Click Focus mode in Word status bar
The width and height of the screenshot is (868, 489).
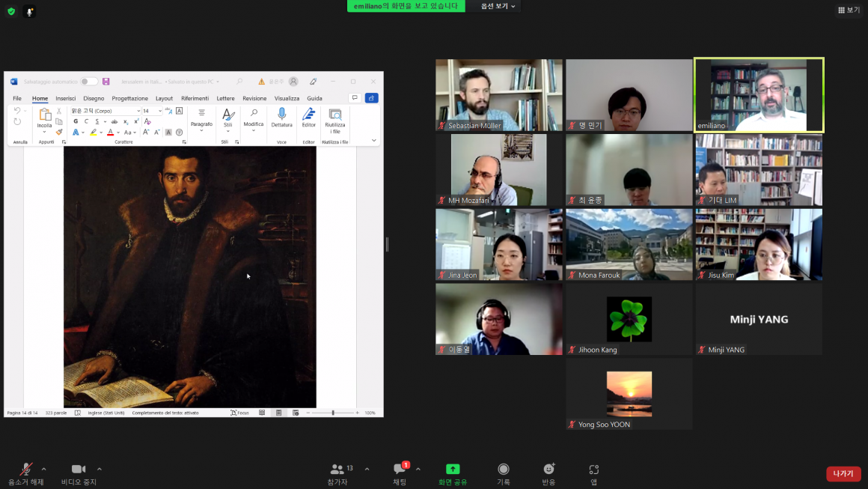point(239,413)
